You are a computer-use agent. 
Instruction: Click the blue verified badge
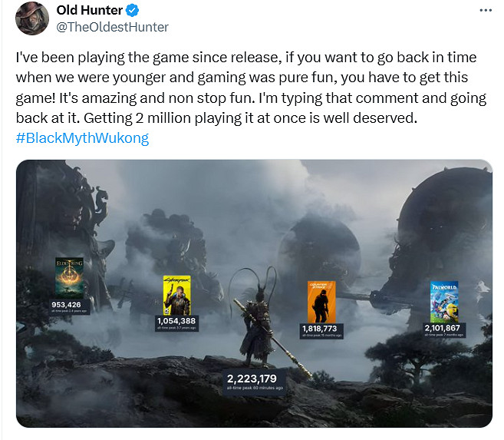[133, 11]
